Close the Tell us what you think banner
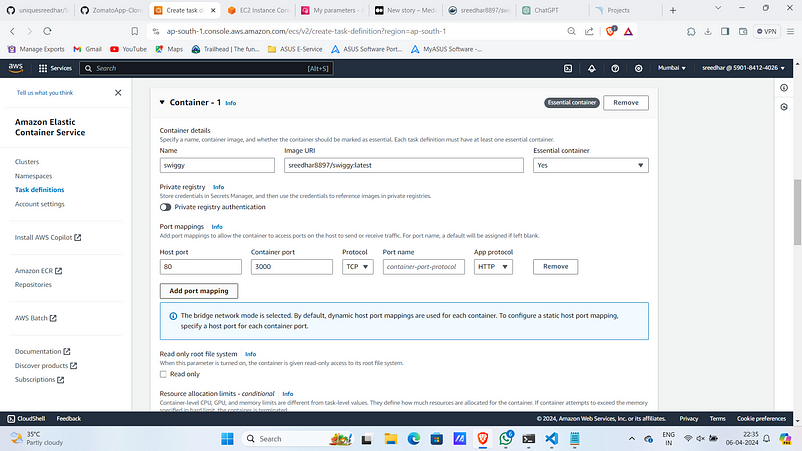This screenshot has height=451, width=802. point(118,93)
